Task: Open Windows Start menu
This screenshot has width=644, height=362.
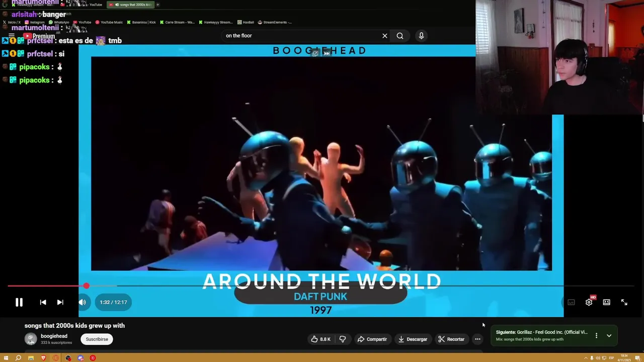Action: coord(6,358)
